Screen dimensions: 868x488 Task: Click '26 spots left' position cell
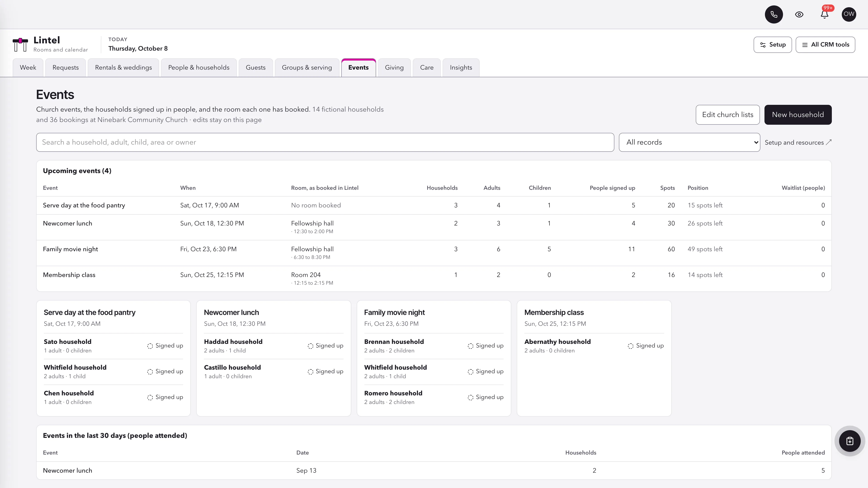(705, 224)
